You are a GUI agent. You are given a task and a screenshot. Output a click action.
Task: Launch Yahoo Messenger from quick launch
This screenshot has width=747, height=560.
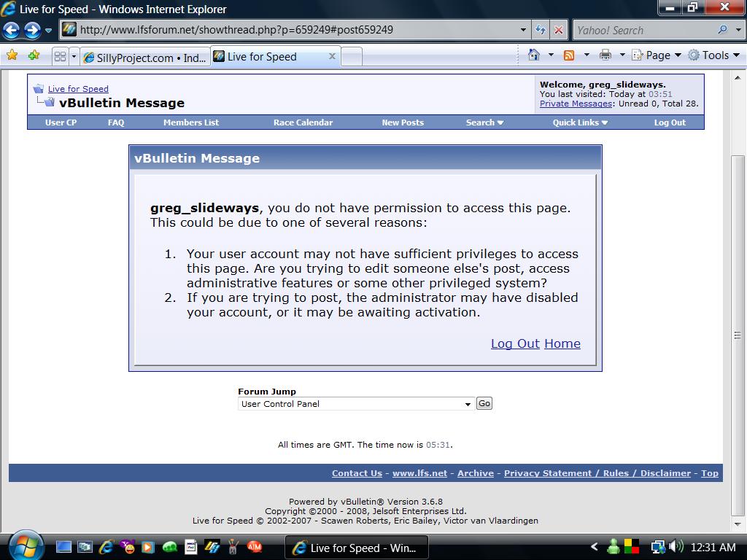click(x=127, y=547)
